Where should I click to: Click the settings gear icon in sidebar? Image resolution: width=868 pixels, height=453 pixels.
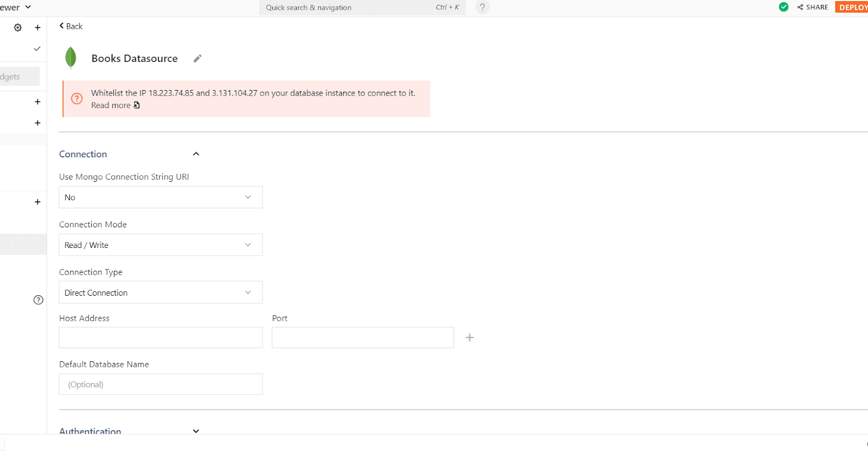pyautogui.click(x=18, y=28)
